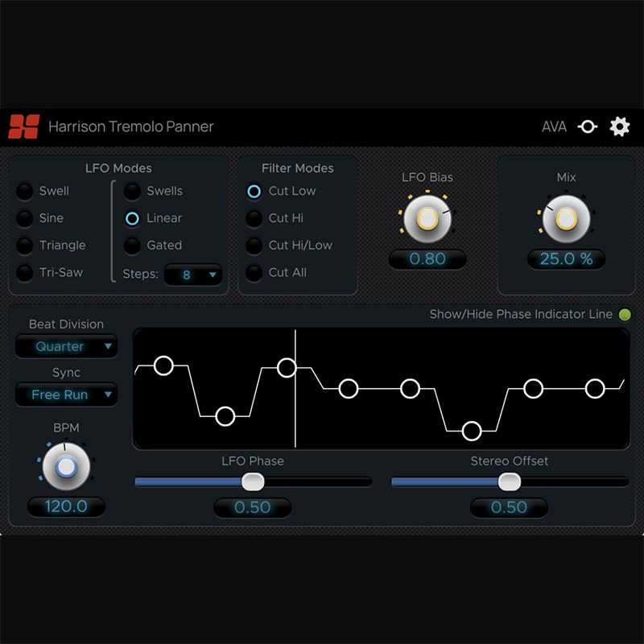Click the BPM value 120.0

click(x=66, y=507)
